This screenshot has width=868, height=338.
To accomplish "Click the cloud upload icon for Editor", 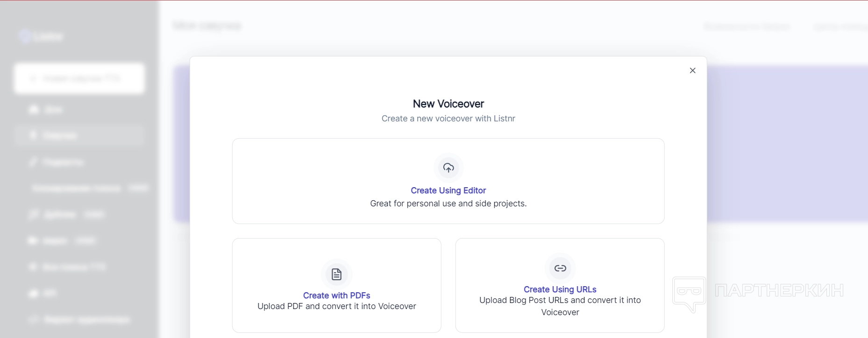I will coord(448,168).
